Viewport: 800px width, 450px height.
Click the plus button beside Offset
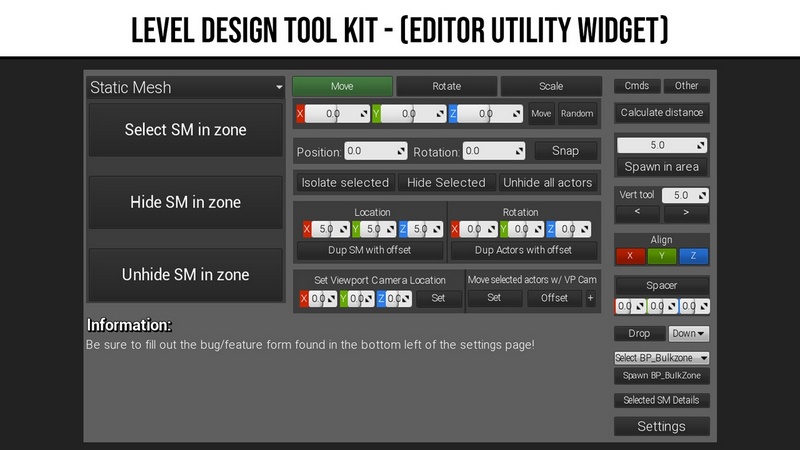[590, 298]
